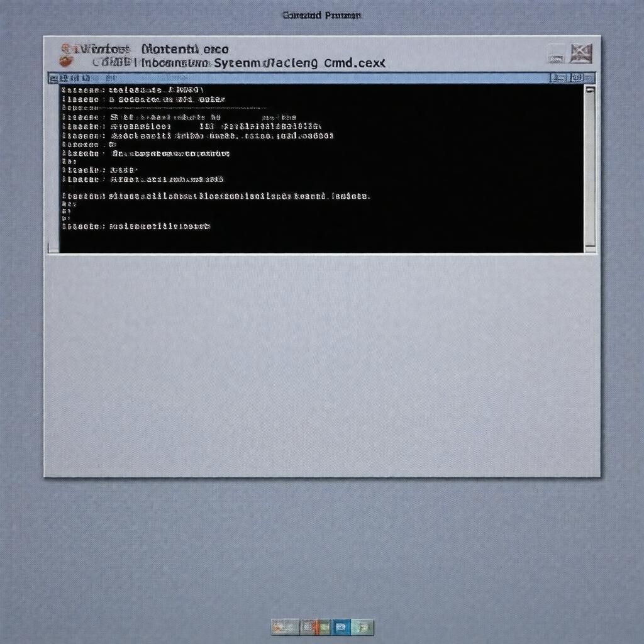Click the scroll-up arrow of the console scrollbar
The width and height of the screenshot is (644, 644).
tap(590, 90)
